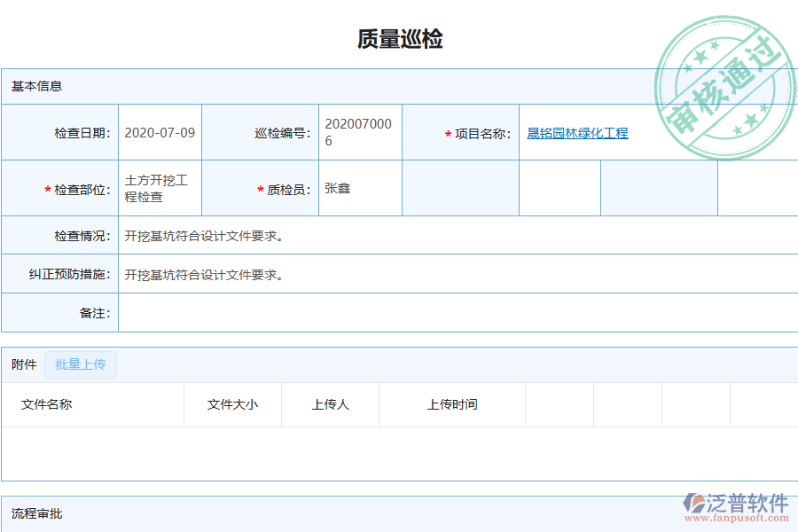Click the 批量上传 upload button

(x=80, y=364)
